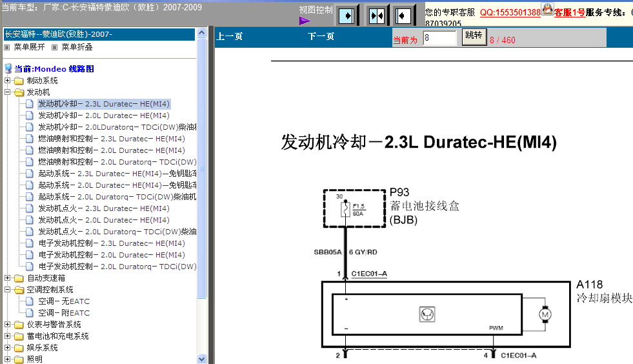Click page icon of 发动机冷却 2.3L Duratec-HE
The height and width of the screenshot is (364, 633).
[30, 104]
